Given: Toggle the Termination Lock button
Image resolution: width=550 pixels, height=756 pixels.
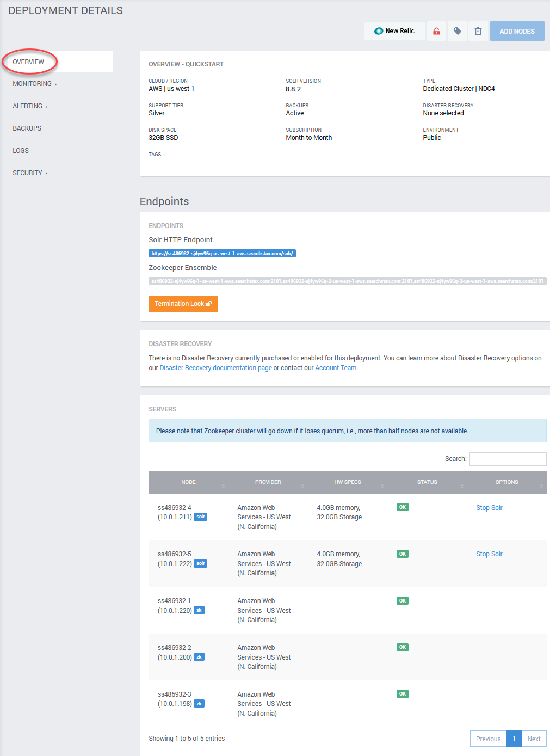Looking at the screenshot, I should coord(183,304).
